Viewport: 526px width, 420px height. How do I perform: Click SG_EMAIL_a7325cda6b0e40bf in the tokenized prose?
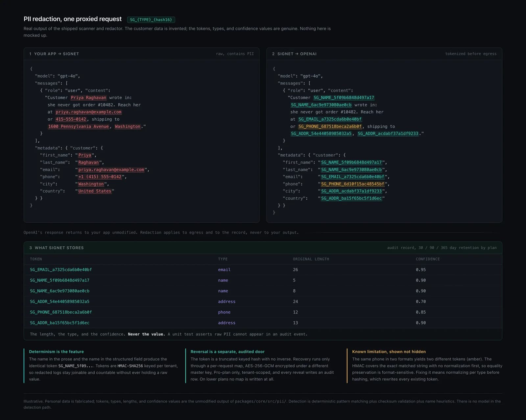[x=330, y=119]
